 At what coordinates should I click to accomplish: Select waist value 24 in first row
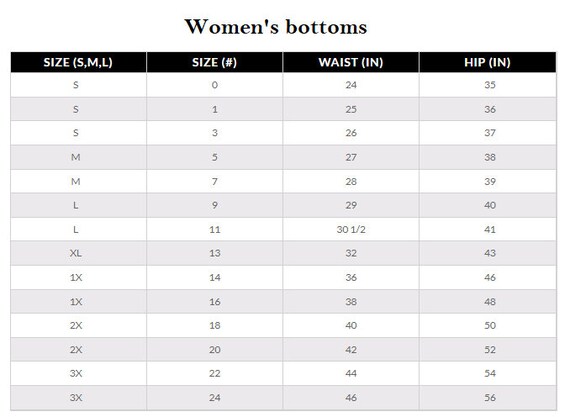[x=351, y=85]
